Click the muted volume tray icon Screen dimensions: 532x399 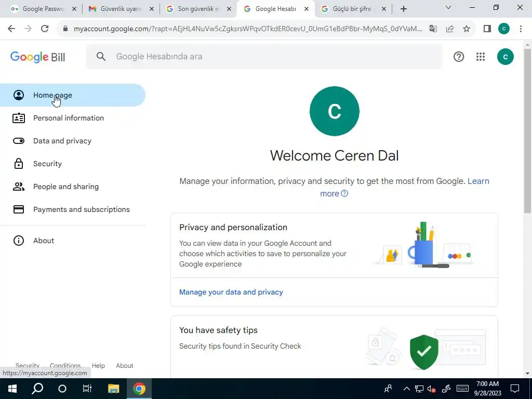pyautogui.click(x=432, y=389)
